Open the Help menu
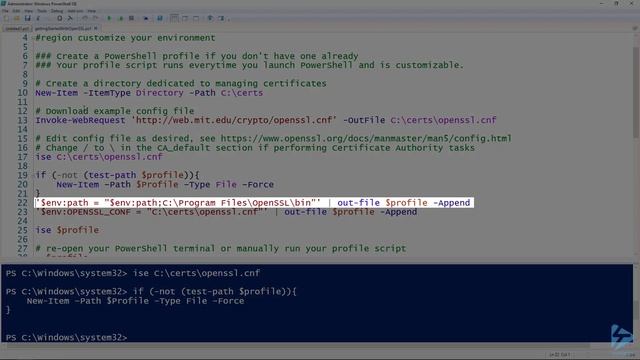 [91, 11]
